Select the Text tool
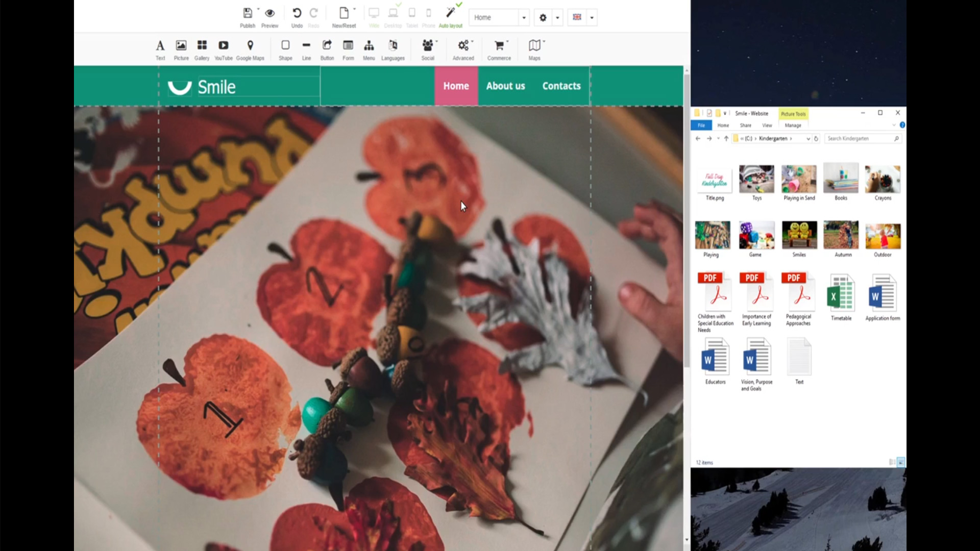The width and height of the screenshot is (980, 551). pos(160,49)
